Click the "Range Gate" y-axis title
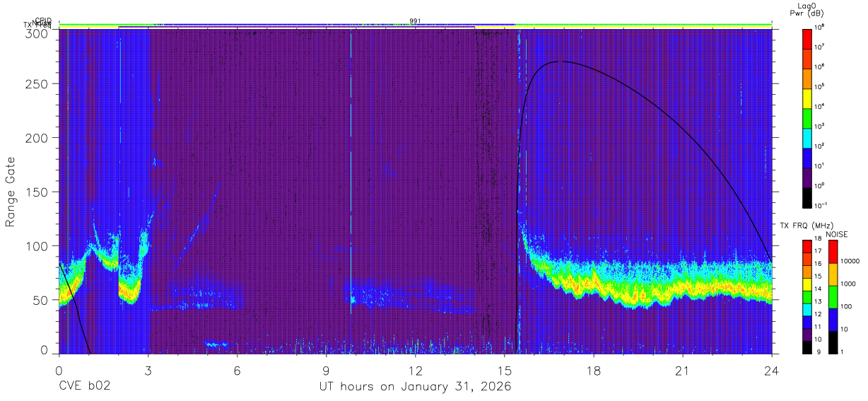868x401 pixels. coord(11,192)
